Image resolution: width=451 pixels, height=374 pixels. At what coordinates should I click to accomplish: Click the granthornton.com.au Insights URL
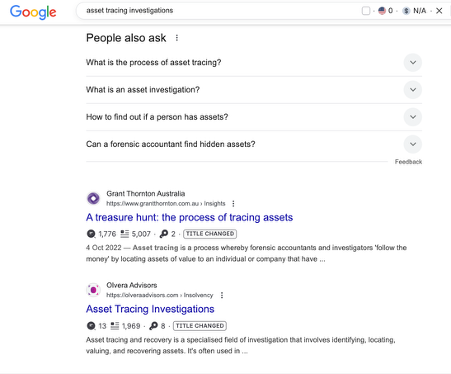[166, 203]
